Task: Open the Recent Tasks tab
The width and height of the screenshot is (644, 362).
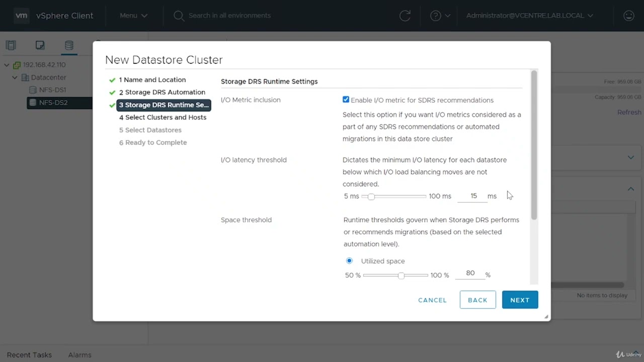Action: [x=29, y=355]
